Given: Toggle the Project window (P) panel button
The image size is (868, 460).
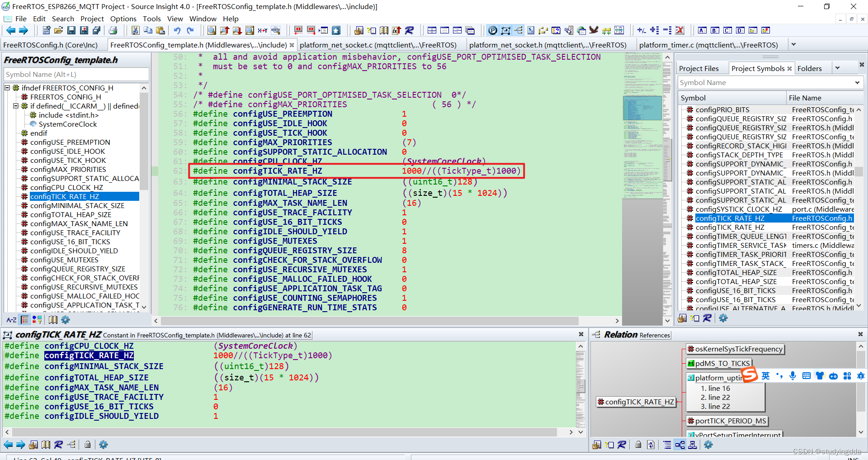Looking at the screenshot, I should tap(493, 30).
